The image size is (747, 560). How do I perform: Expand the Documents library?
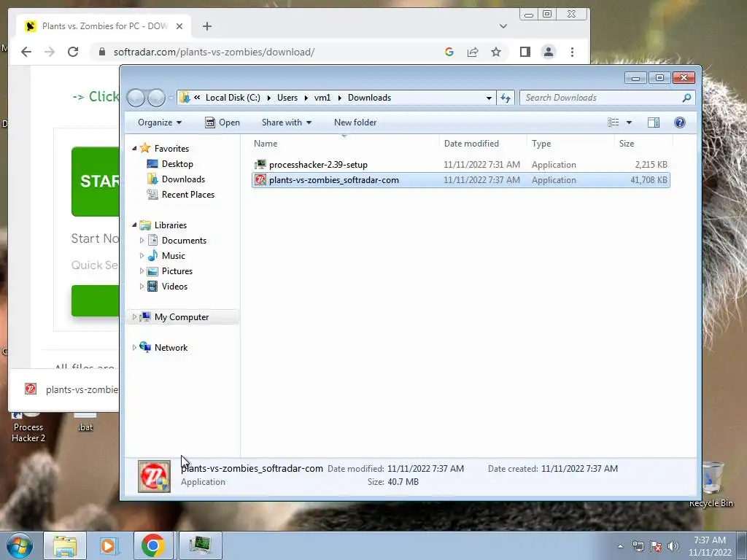(142, 241)
